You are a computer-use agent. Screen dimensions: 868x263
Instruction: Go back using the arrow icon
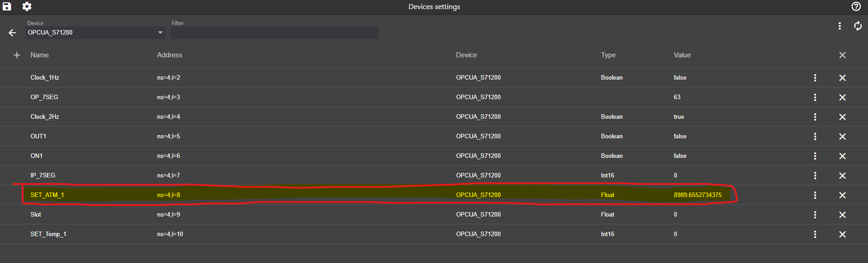click(x=12, y=32)
